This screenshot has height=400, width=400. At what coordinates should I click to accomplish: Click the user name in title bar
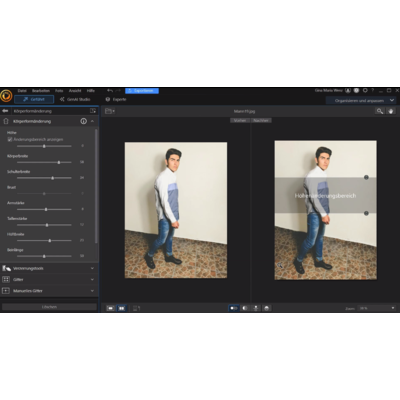pos(329,90)
